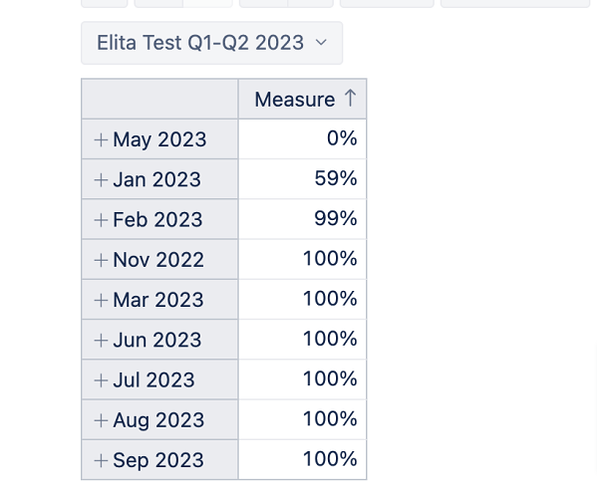597x500 pixels.
Task: Expand the Aug 2023 row
Action: (x=101, y=420)
